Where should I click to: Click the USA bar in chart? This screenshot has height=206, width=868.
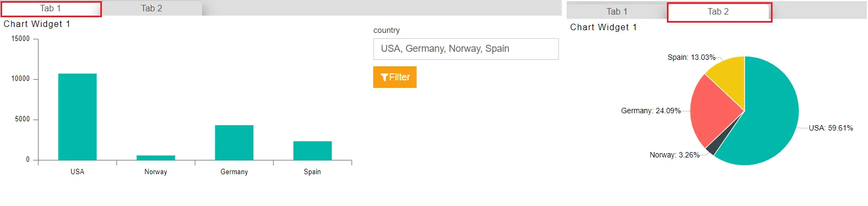click(77, 117)
